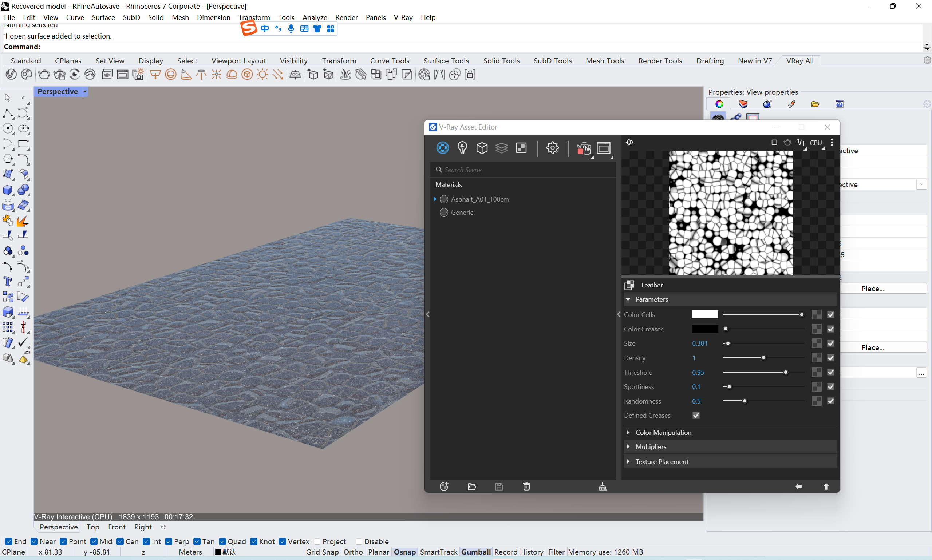Viewport: 932px width, 560px height.
Task: Toggle the Size texture enable checkbox
Action: coord(831,343)
